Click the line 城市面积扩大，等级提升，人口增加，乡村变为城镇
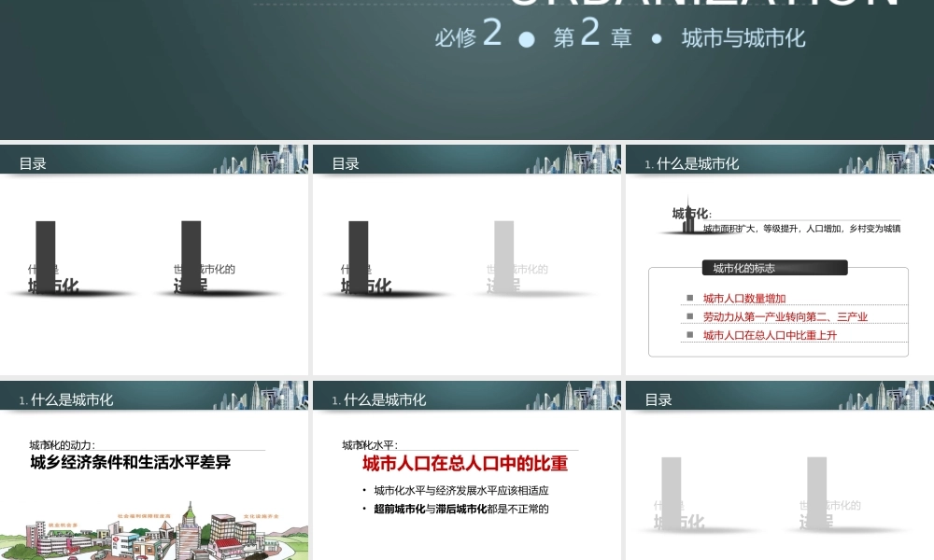Image resolution: width=934 pixels, height=560 pixels. tap(801, 229)
